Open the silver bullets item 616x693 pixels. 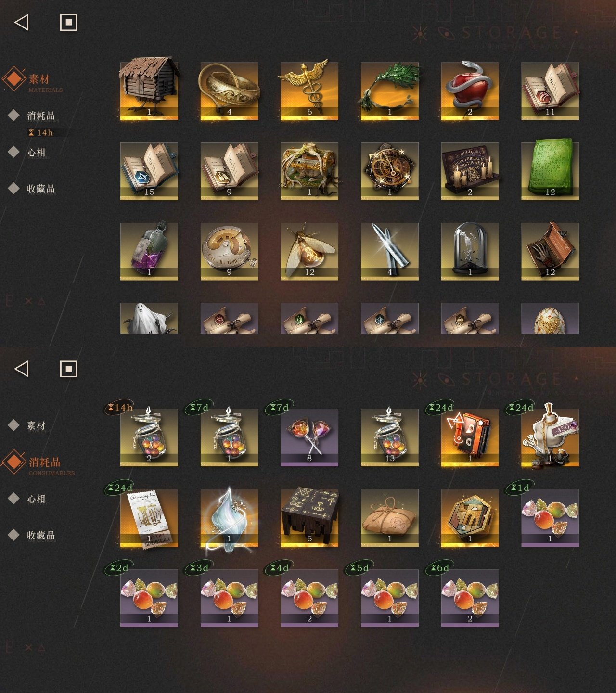[390, 251]
